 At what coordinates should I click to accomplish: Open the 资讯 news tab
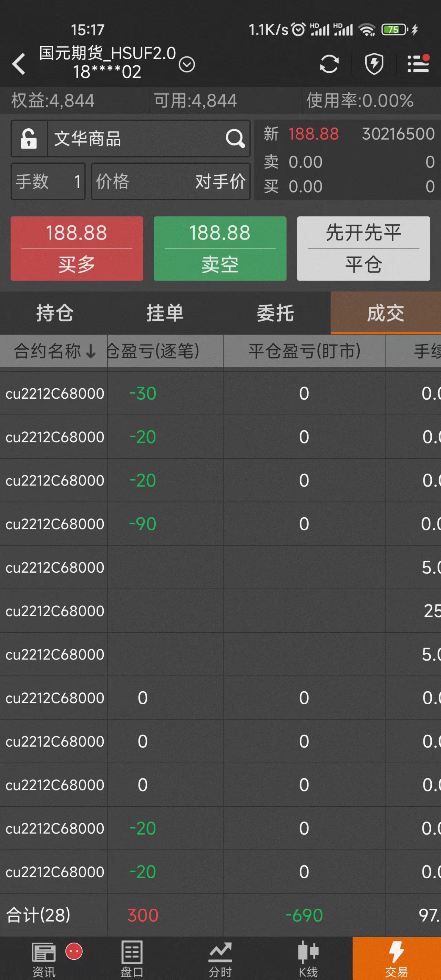[44, 959]
